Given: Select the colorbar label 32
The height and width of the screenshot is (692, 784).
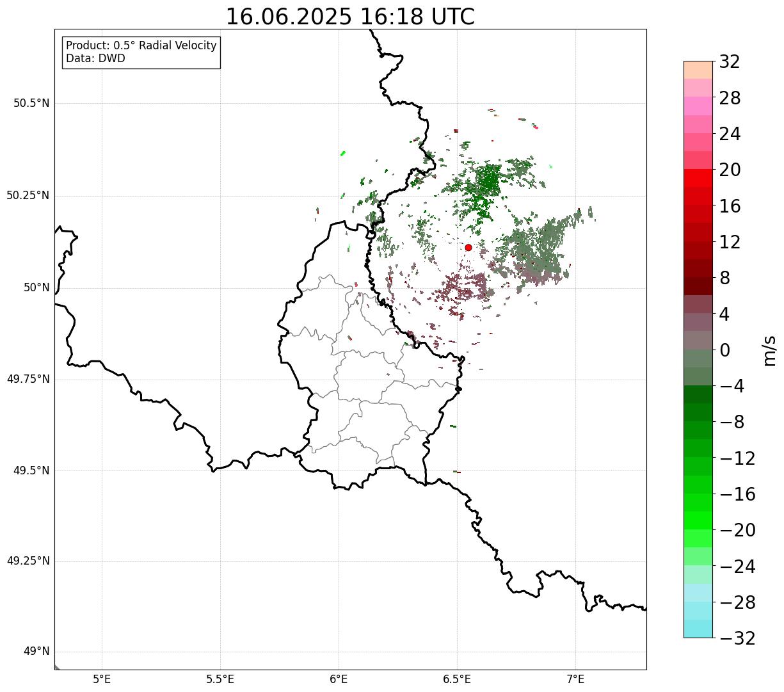Looking at the screenshot, I should point(730,62).
